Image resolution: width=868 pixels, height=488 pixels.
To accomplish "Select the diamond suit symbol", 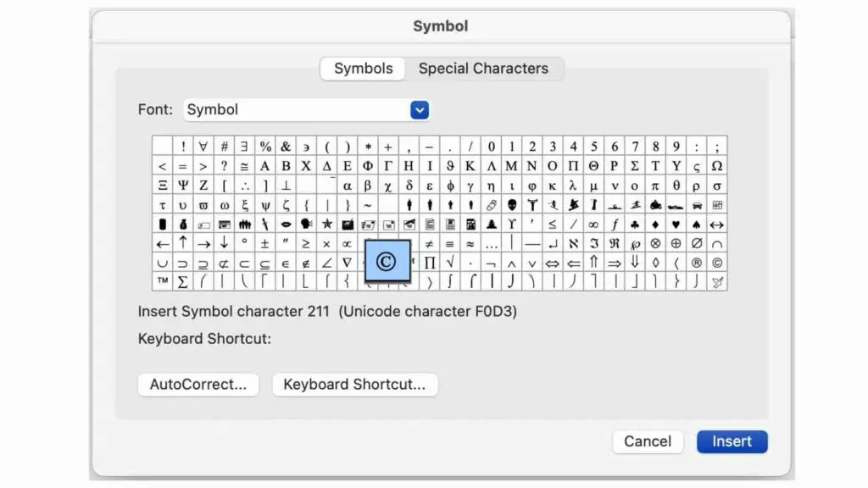I will [657, 224].
